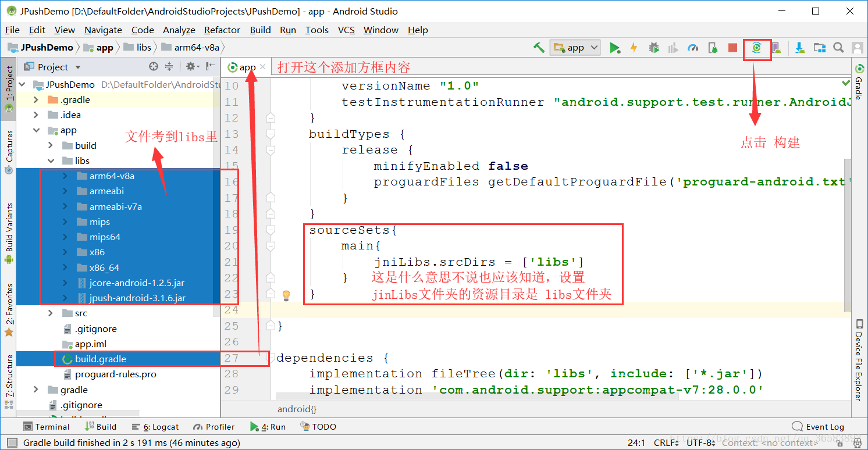Click the user account avatar icon
The image size is (868, 450).
(x=857, y=48)
